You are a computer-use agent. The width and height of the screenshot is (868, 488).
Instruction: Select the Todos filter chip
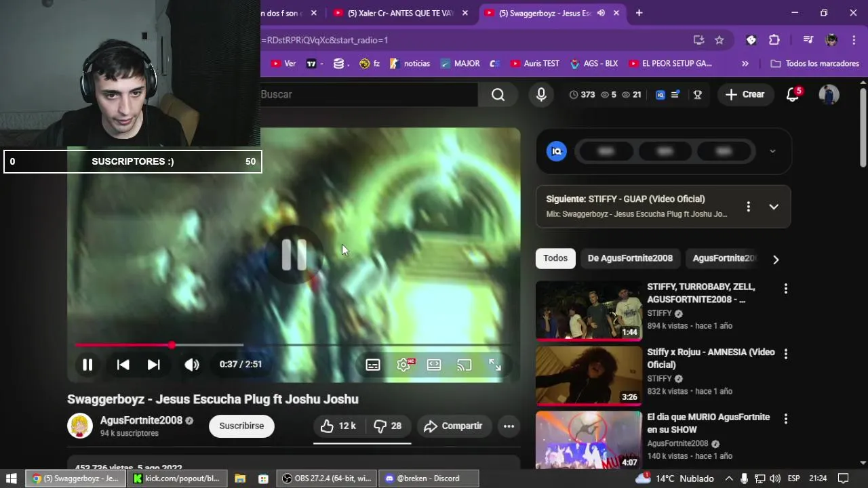(x=555, y=258)
